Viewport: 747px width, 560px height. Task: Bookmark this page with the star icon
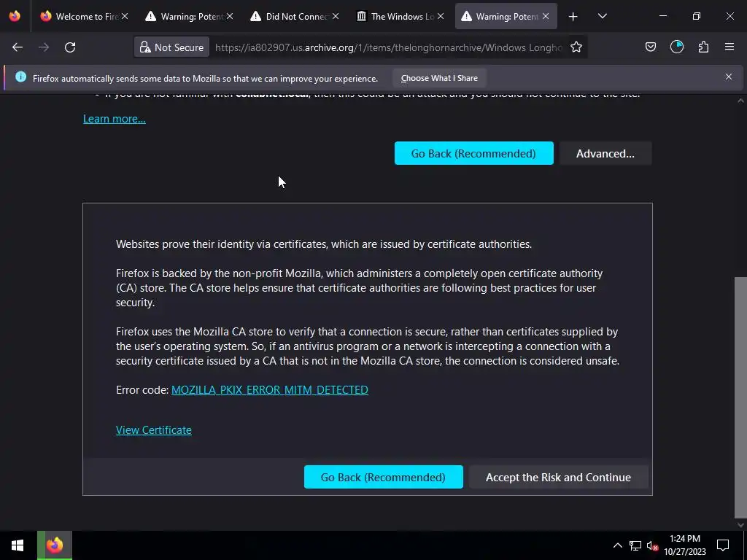576,47
